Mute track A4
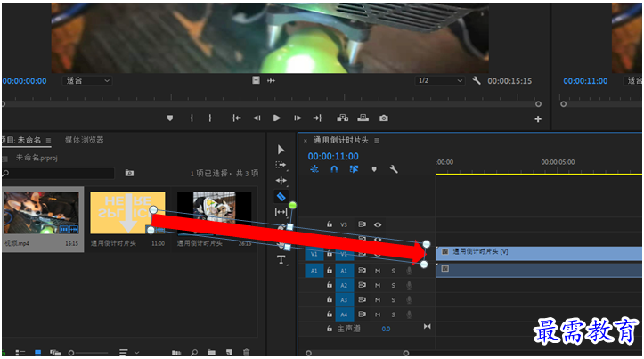Viewport: 644px width, 359px height. click(378, 314)
